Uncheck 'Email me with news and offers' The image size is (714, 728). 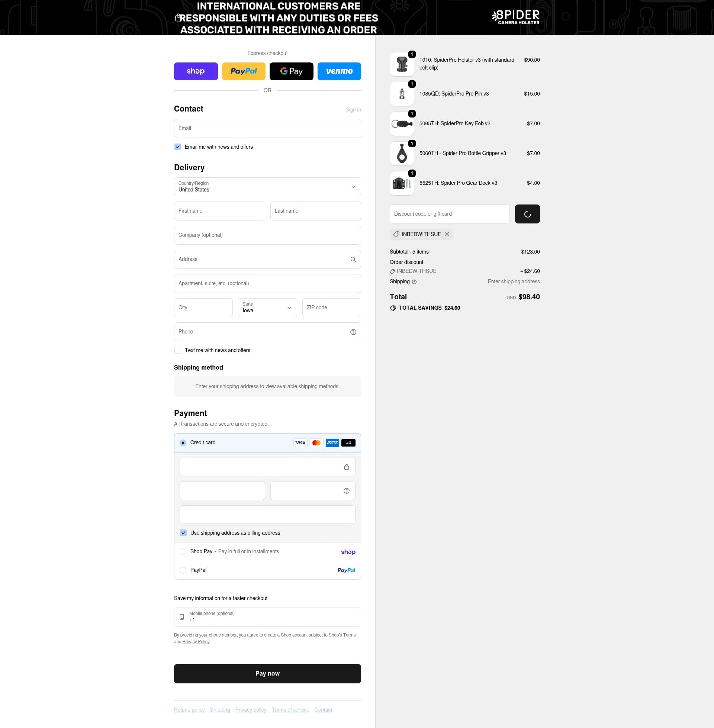click(177, 147)
